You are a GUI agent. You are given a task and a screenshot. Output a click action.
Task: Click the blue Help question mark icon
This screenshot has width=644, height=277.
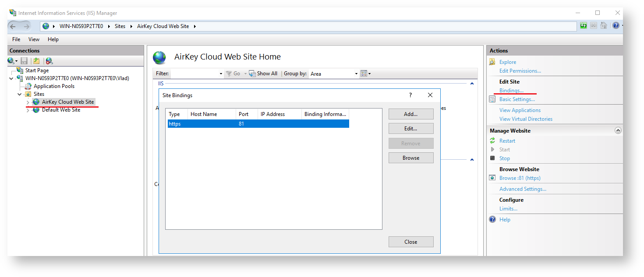click(616, 26)
